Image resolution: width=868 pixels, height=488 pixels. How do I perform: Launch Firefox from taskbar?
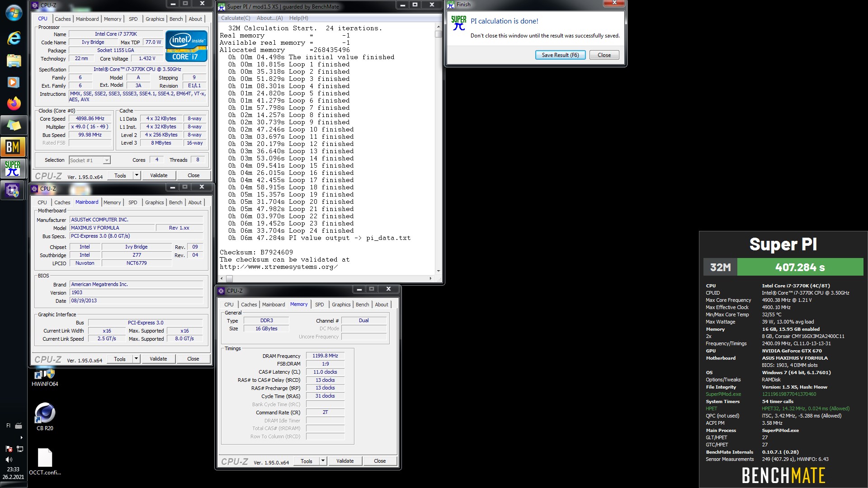(x=14, y=103)
